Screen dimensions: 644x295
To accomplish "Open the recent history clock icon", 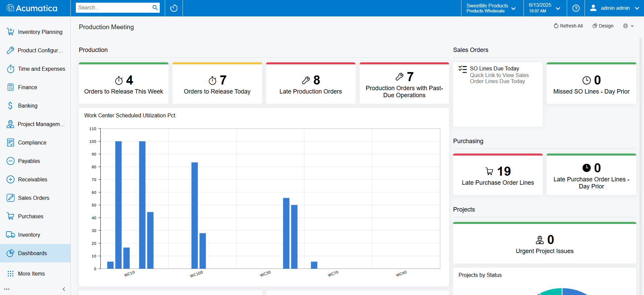I will (174, 8).
